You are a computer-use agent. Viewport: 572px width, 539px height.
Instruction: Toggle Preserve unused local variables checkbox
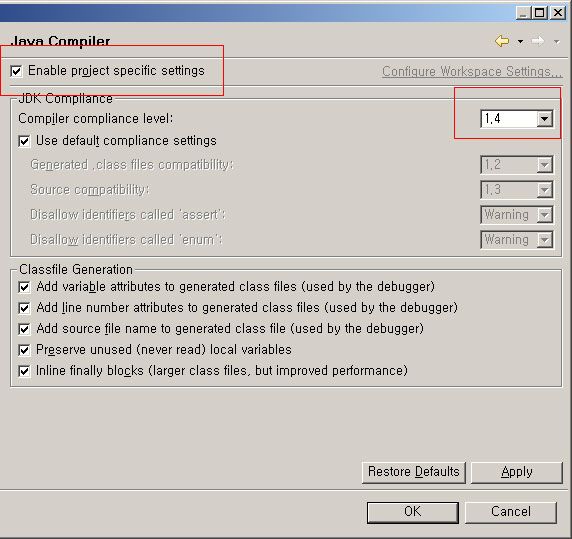click(24, 350)
